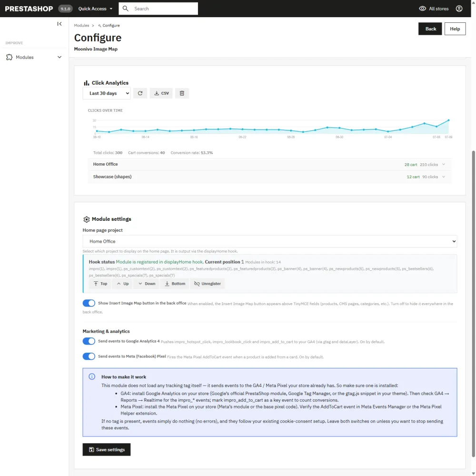Delete analytics data with trash icon
The width and height of the screenshot is (476, 476).
(x=182, y=93)
